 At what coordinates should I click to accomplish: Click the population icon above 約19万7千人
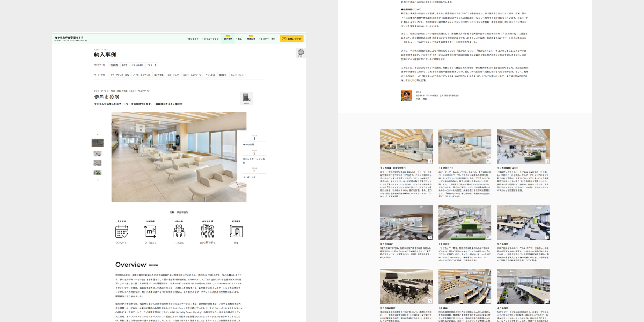pos(207,231)
